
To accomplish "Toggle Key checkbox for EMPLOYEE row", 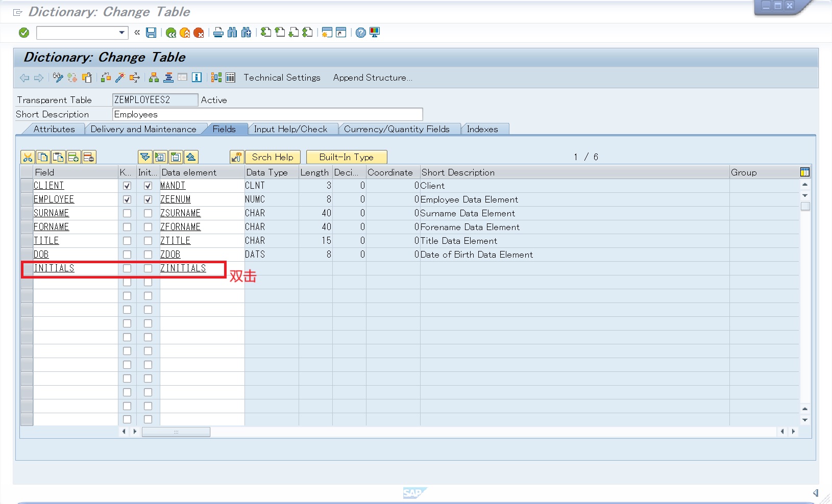I will [x=127, y=199].
